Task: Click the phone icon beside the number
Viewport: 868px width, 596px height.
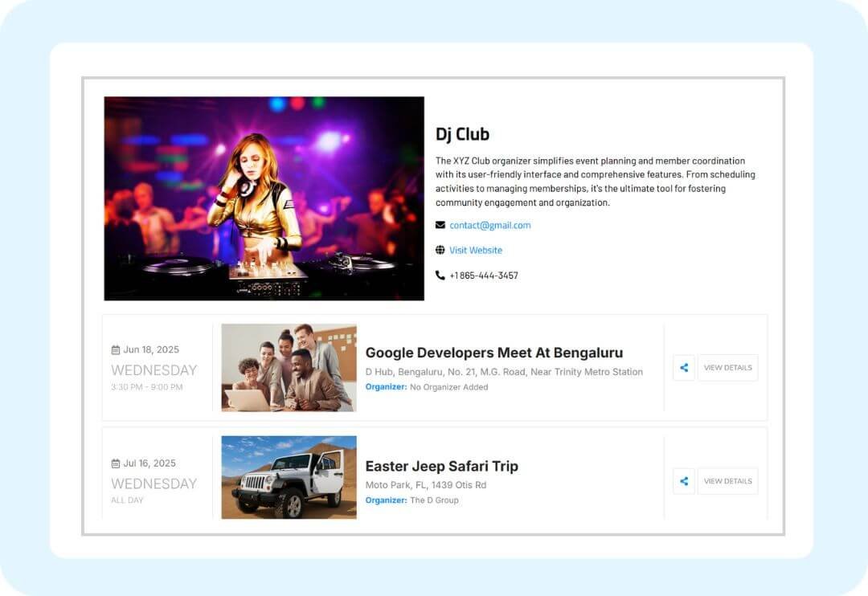Action: pyautogui.click(x=440, y=276)
